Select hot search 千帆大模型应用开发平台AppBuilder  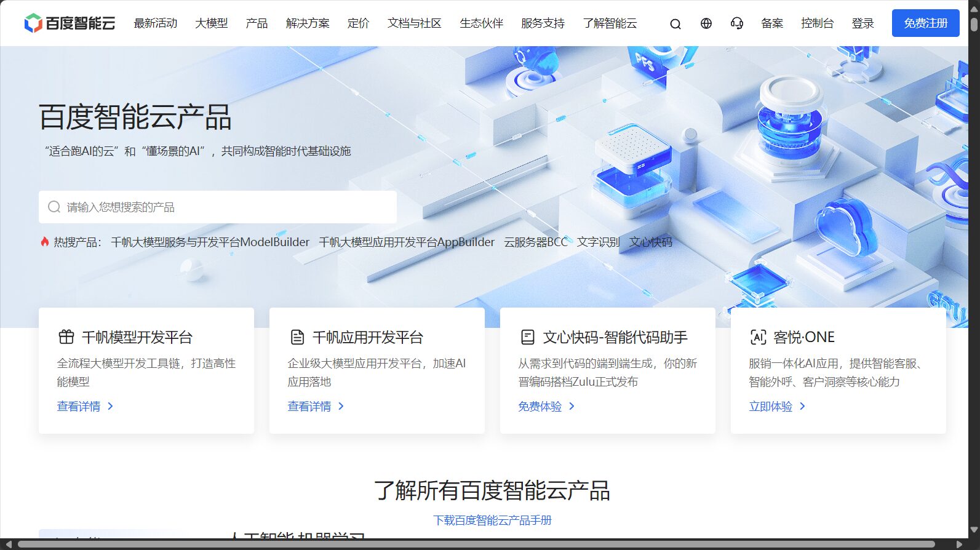coord(407,242)
